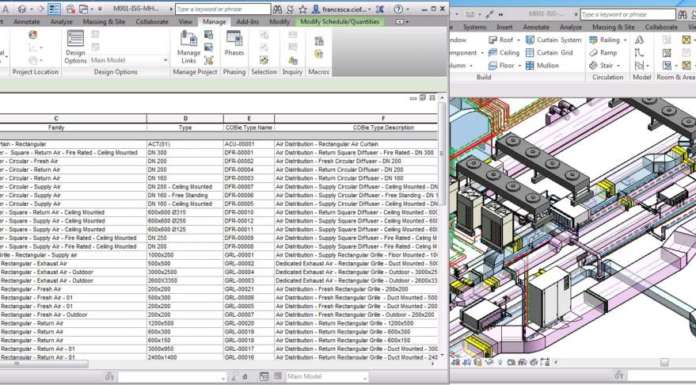Switch to the Manage ribbon tab
696x385 pixels.
click(x=214, y=21)
